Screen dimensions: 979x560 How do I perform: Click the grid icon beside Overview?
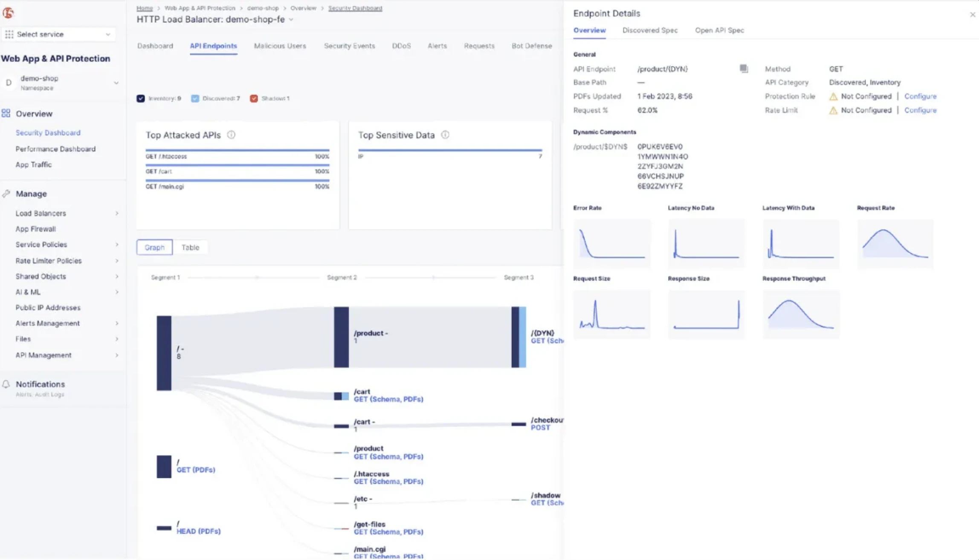pos(6,113)
